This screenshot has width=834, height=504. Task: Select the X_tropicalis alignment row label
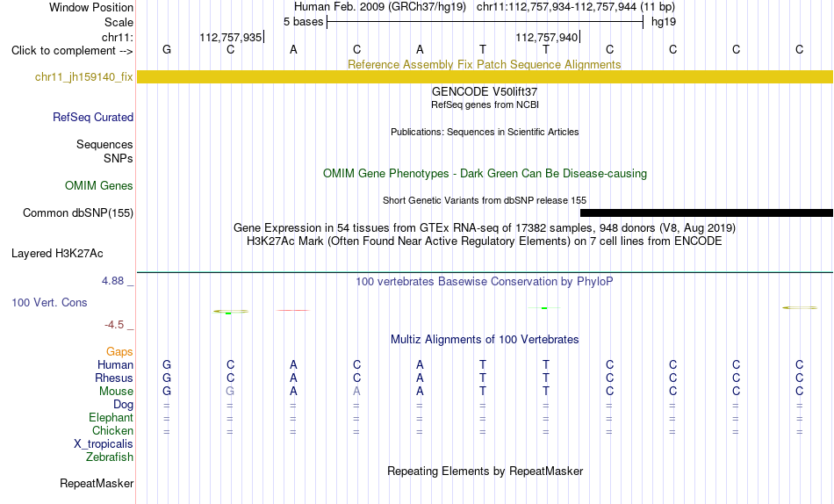tap(104, 444)
